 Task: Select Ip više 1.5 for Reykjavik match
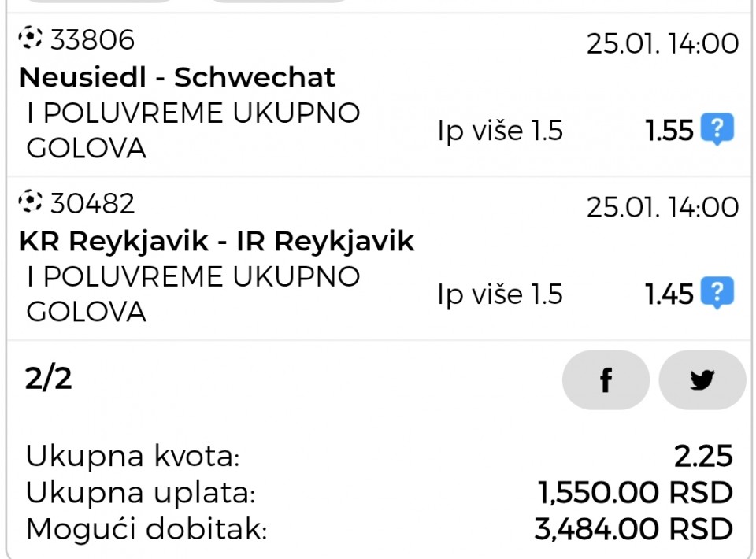coord(500,295)
